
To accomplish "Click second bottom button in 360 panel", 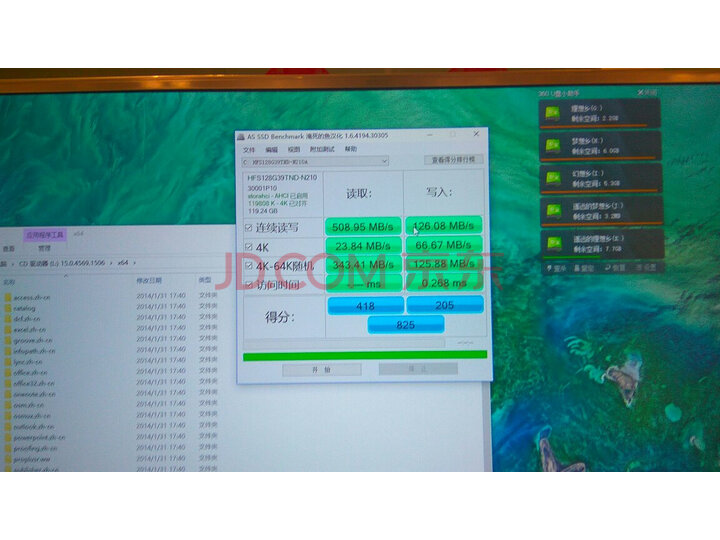I will (585, 268).
